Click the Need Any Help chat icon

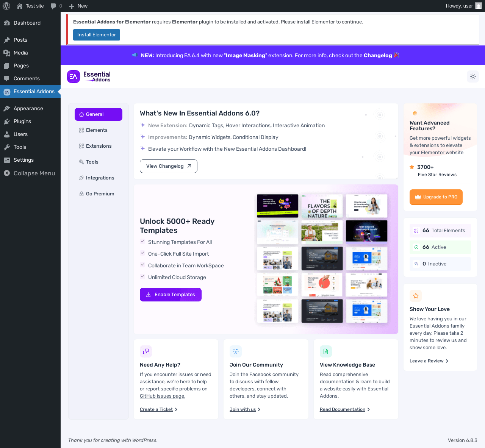pyautogui.click(x=146, y=351)
